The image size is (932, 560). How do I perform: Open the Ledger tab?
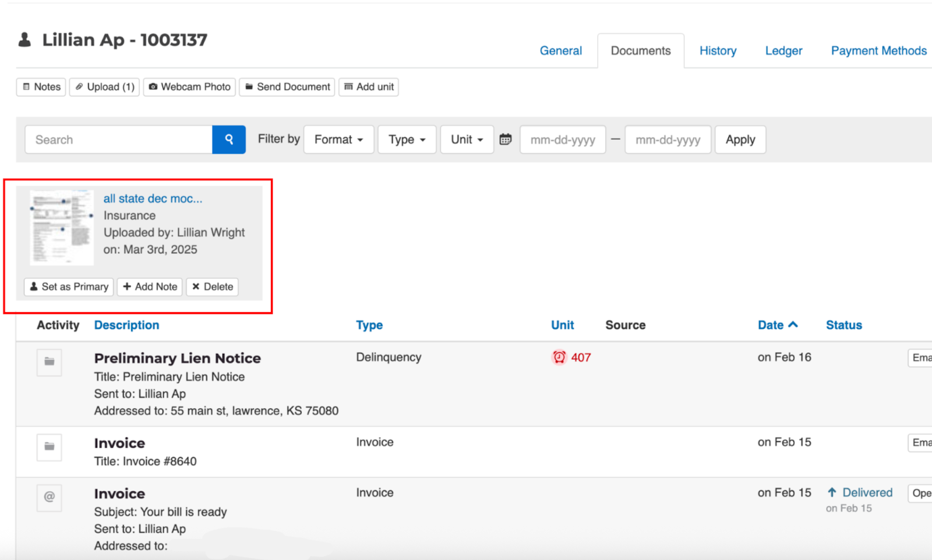[783, 51]
